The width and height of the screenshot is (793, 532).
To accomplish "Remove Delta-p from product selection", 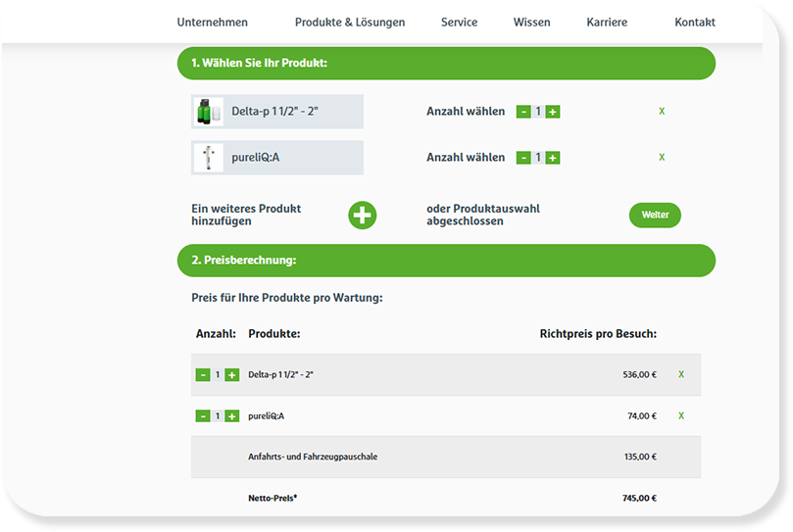I will [662, 112].
